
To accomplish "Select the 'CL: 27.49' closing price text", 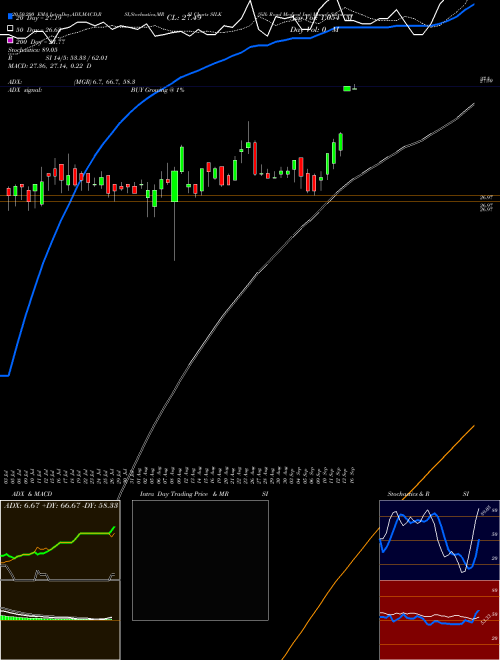I will pos(184,18).
